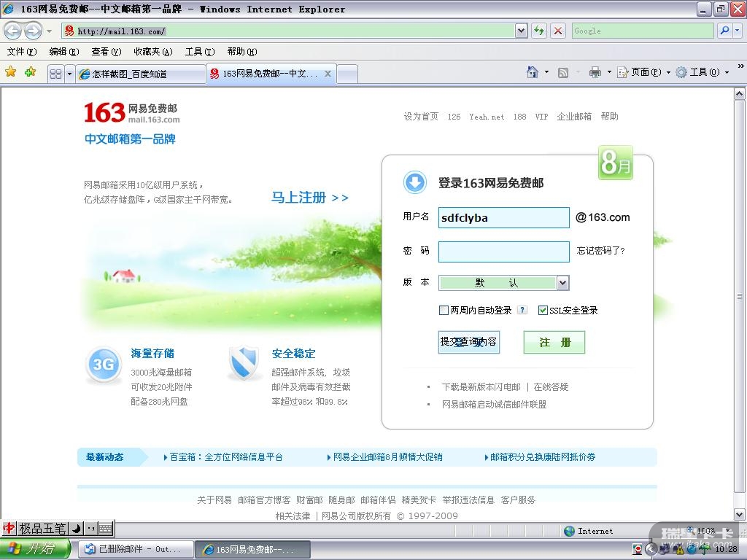
Task: Click the Home page icon
Action: tap(533, 72)
